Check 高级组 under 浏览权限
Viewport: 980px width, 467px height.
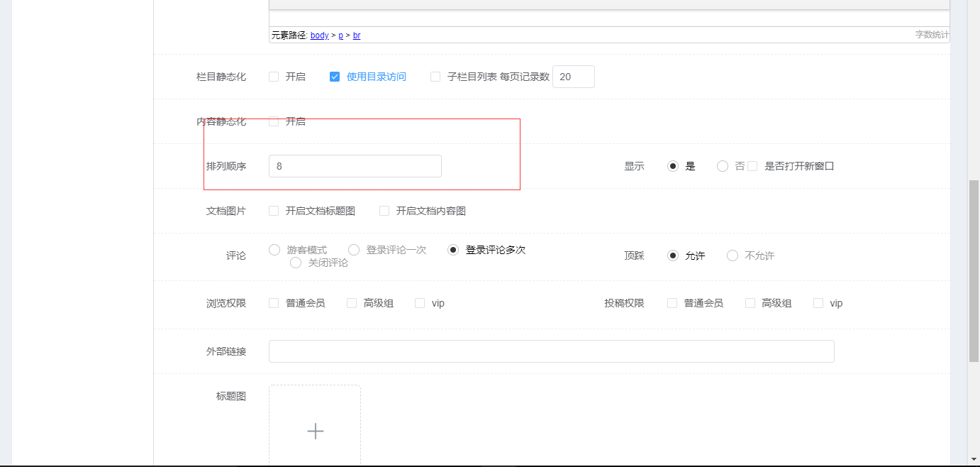(x=352, y=303)
